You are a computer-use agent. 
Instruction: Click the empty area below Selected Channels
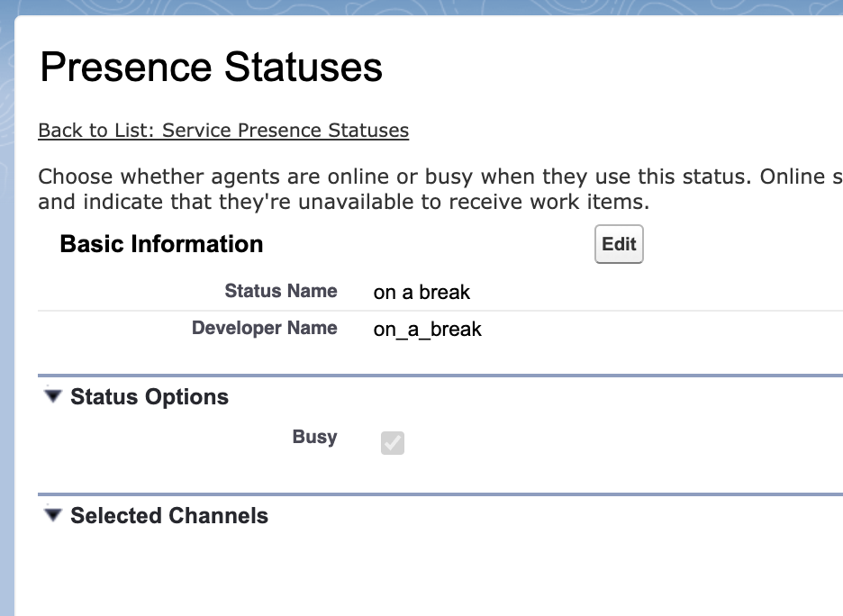coord(432,572)
